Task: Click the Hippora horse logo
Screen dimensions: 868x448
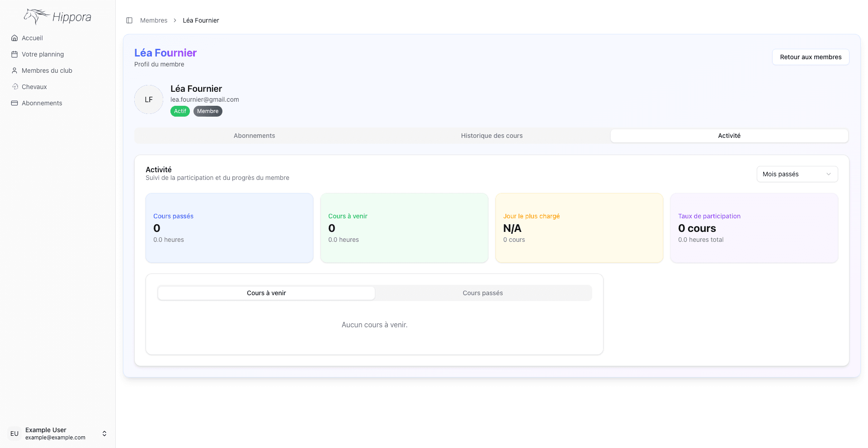Action: pos(37,16)
